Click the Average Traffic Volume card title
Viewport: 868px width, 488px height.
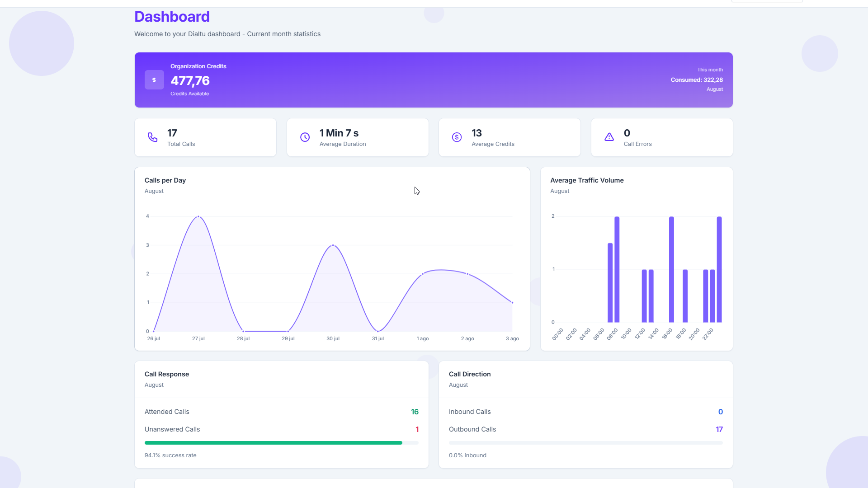[x=587, y=180]
